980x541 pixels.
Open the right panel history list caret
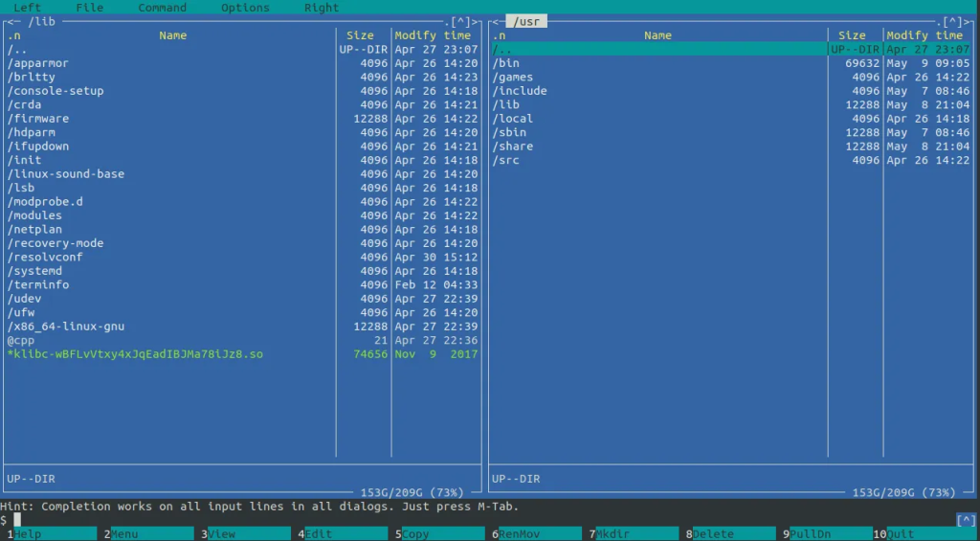[952, 22]
